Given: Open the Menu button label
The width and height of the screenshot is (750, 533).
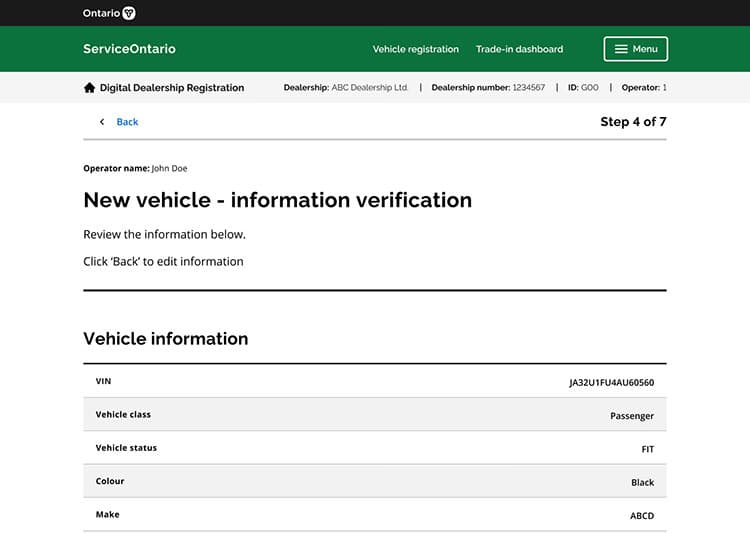Looking at the screenshot, I should click(x=645, y=49).
